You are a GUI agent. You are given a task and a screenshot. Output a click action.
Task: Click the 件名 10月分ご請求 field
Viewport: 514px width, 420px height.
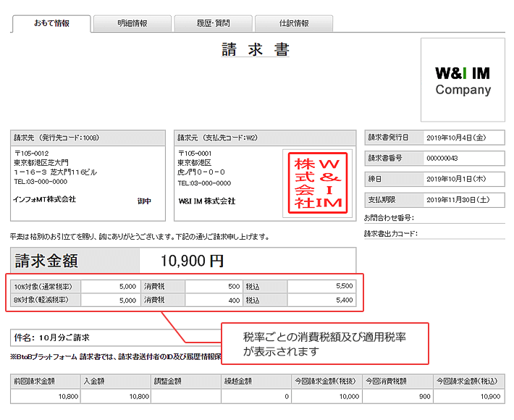pyautogui.click(x=109, y=337)
